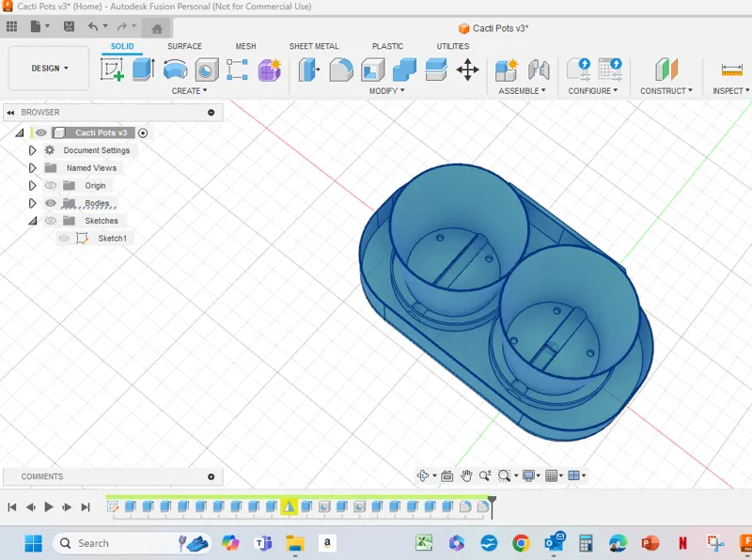This screenshot has height=560, width=752.
Task: Jump to timeline end
Action: click(x=86, y=506)
